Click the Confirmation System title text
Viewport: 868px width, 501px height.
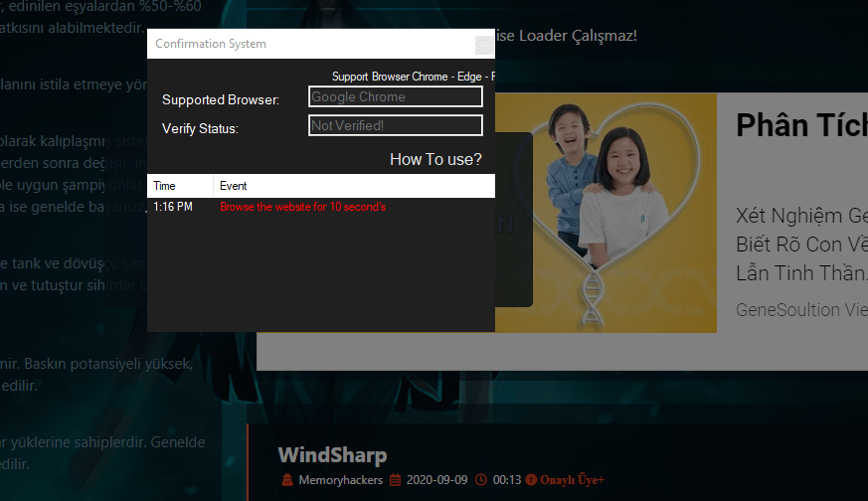[x=211, y=44]
